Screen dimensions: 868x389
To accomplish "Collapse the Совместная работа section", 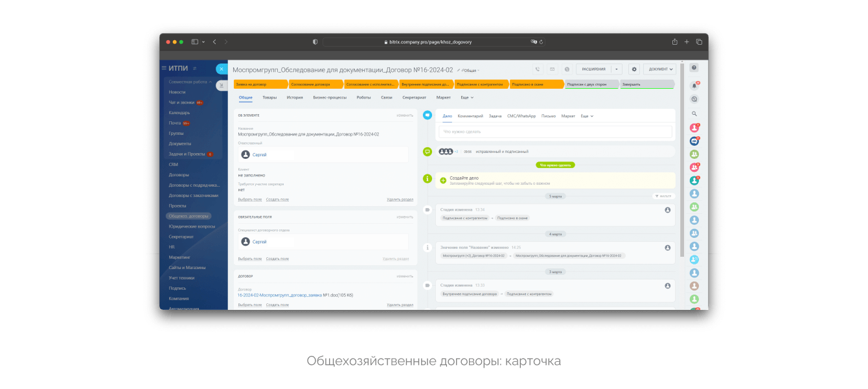I will pyautogui.click(x=190, y=82).
